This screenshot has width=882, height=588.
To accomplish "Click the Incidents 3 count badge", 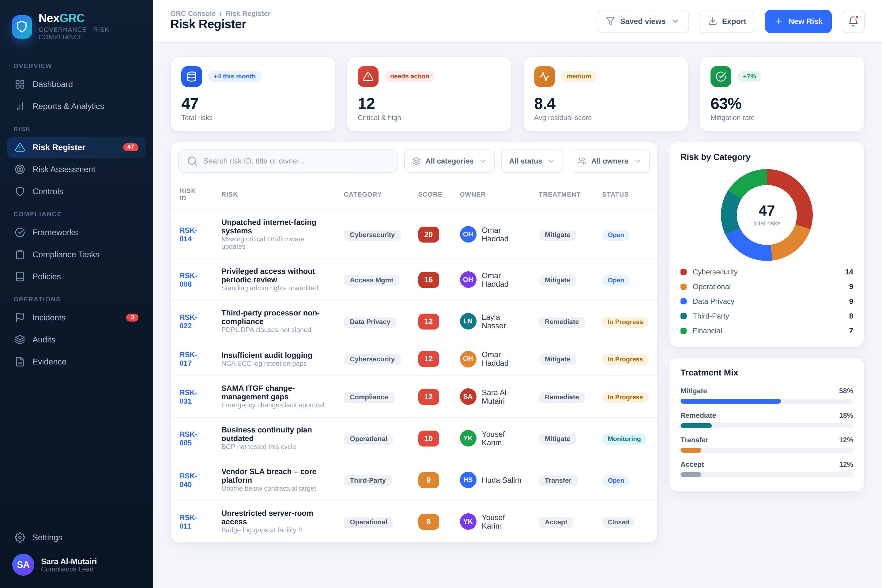I will click(x=132, y=318).
